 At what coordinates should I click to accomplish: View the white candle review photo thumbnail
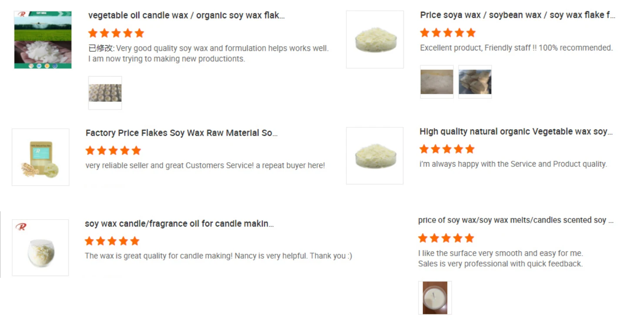(x=435, y=298)
